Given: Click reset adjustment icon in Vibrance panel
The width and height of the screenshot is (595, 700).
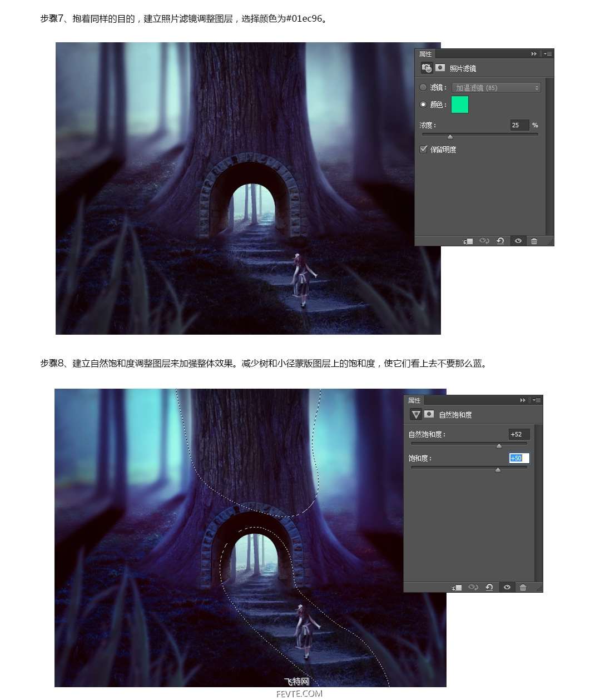Looking at the screenshot, I should [x=489, y=587].
